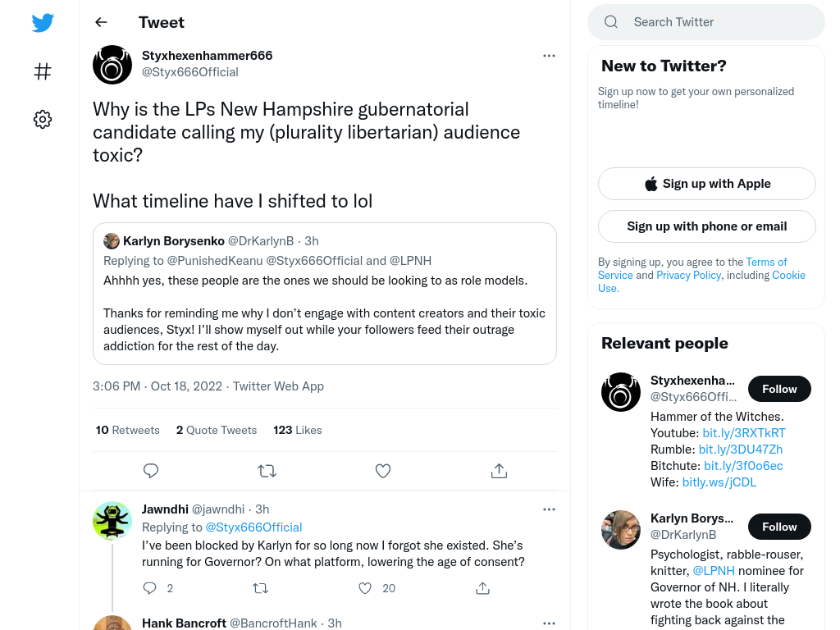Retweet the main tweet

coord(267,471)
